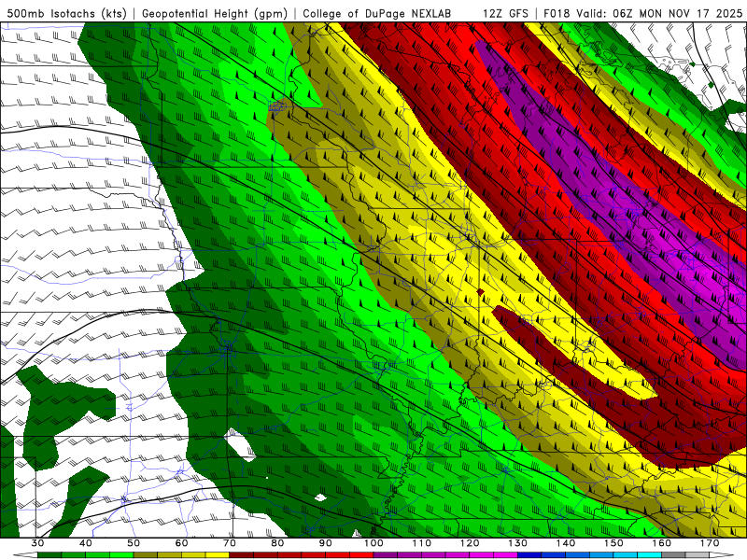Click the white left arrow end of color bar

pyautogui.click(x=25, y=555)
